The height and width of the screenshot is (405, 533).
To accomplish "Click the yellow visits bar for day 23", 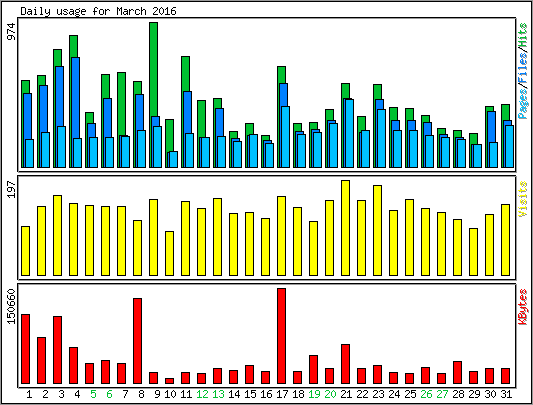I will click(377, 230).
